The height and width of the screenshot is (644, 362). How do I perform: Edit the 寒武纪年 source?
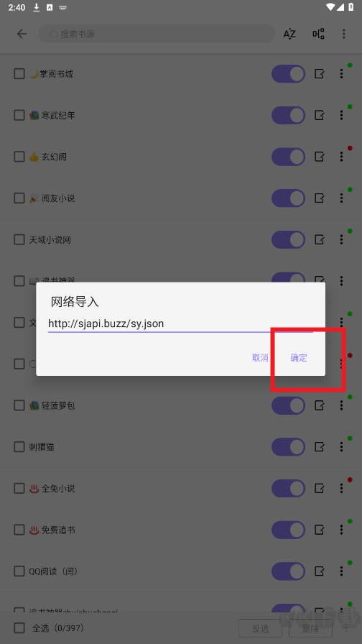tap(320, 116)
